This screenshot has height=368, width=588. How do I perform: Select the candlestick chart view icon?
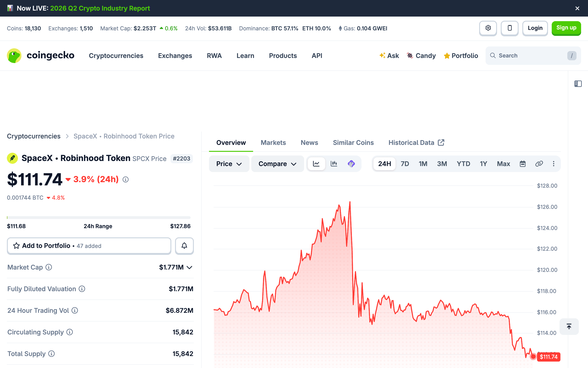pos(334,164)
